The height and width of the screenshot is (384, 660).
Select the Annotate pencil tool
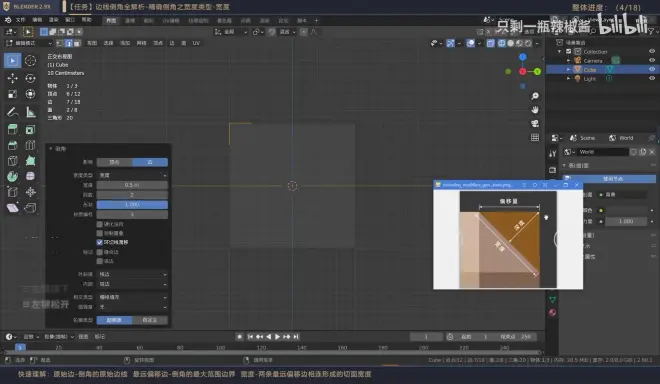click(12, 112)
